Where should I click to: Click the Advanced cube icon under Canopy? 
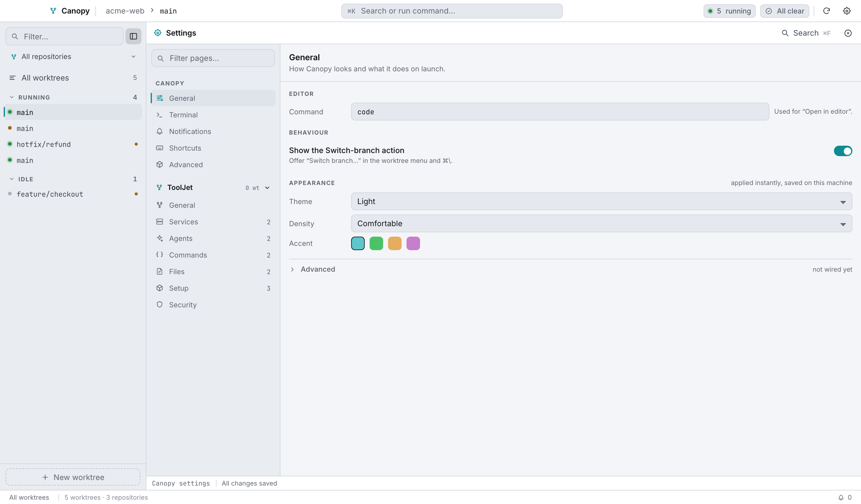point(159,165)
